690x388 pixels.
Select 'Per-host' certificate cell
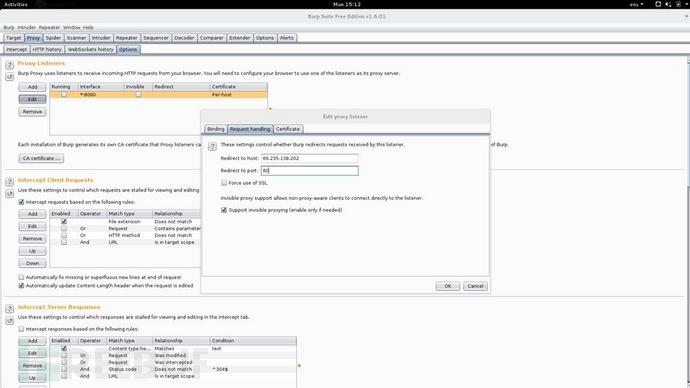point(239,95)
